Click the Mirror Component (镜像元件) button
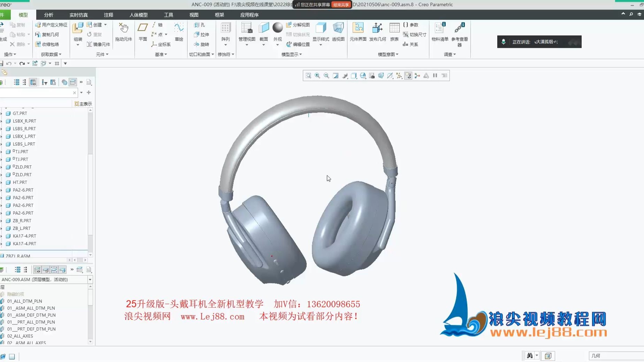644x362 pixels. point(99,44)
